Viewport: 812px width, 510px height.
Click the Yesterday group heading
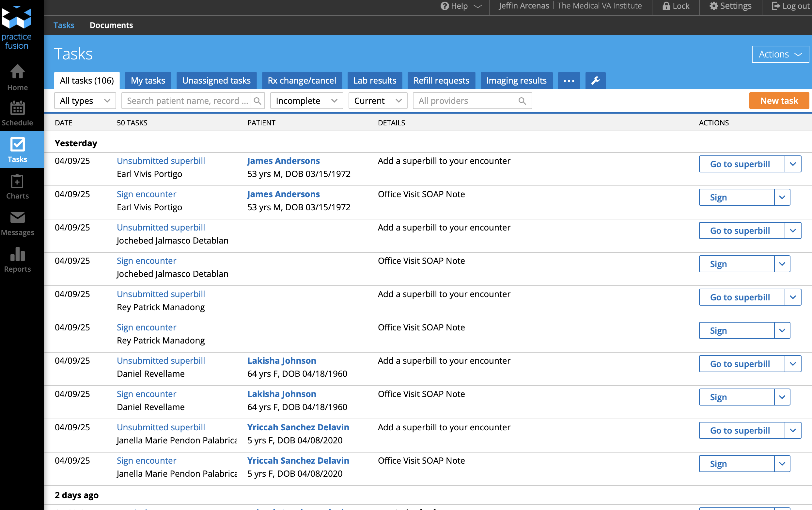click(76, 143)
